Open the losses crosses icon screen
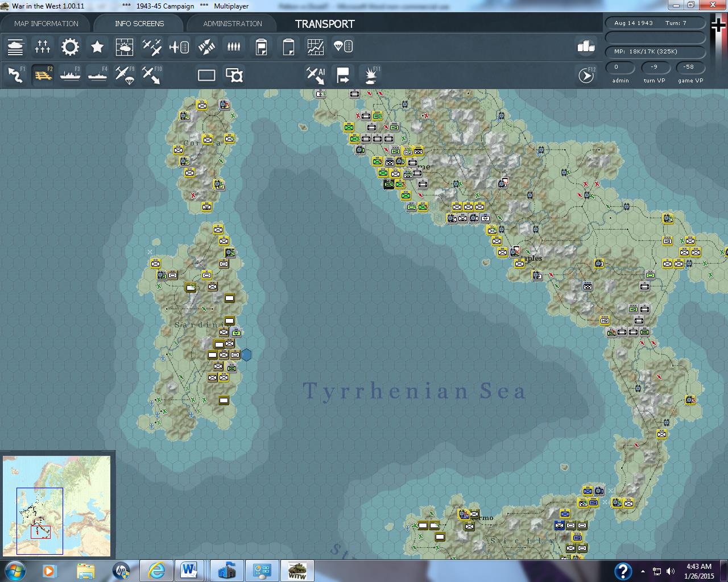Viewport: 728px width, 582px height. point(43,47)
